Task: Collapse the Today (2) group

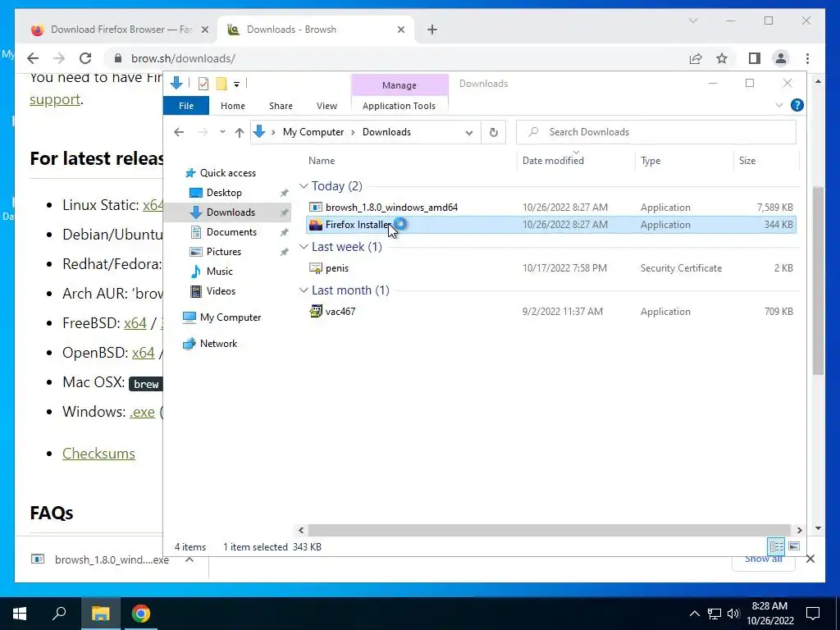Action: 304,186
